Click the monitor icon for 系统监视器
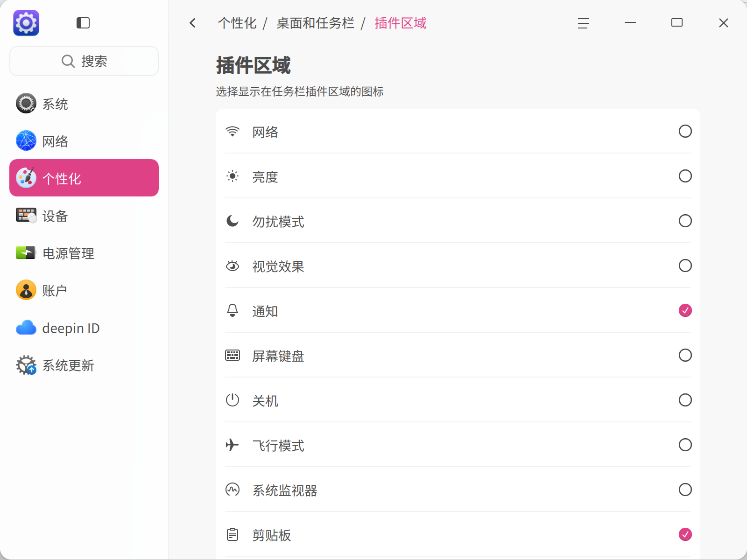Screen dimensions: 747x560 [233, 490]
